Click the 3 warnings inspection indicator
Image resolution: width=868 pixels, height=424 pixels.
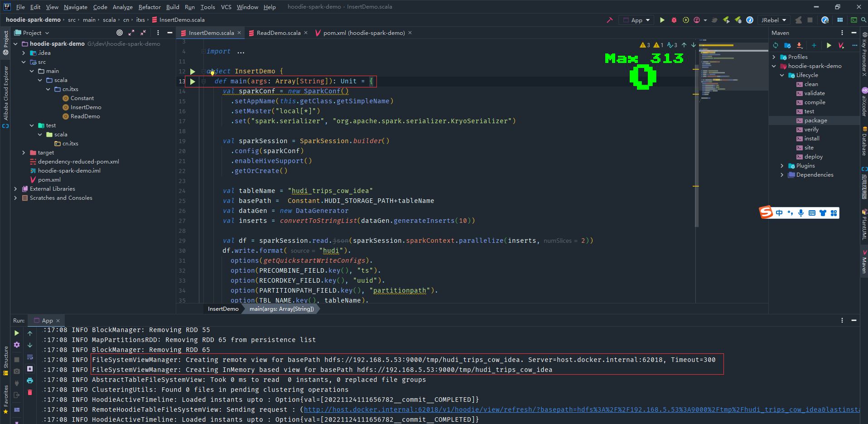tap(645, 45)
